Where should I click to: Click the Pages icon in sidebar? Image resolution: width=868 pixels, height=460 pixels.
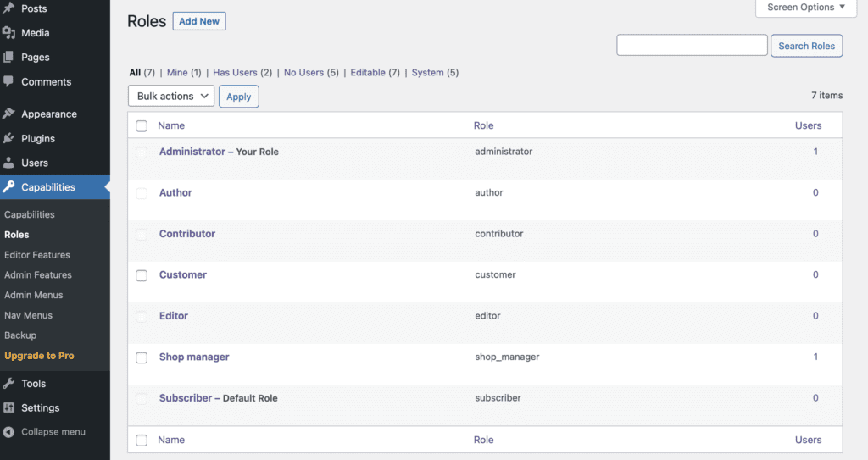pos(8,57)
